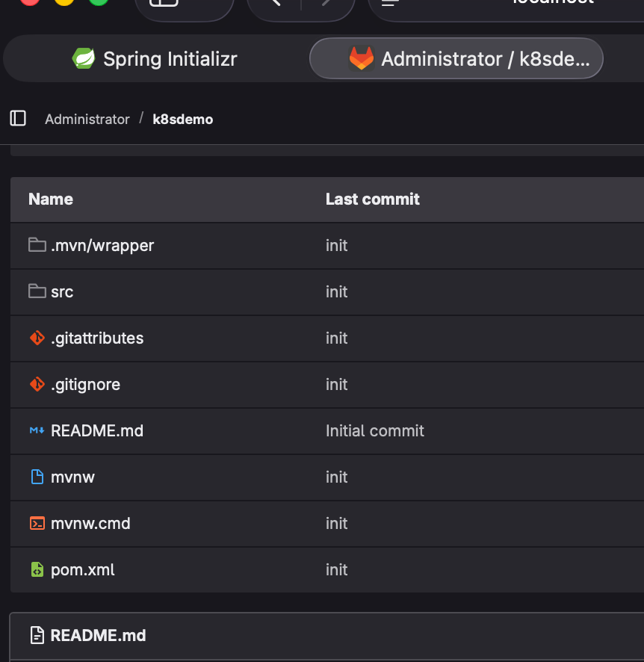Open the pom.xml file link

pyautogui.click(x=83, y=569)
